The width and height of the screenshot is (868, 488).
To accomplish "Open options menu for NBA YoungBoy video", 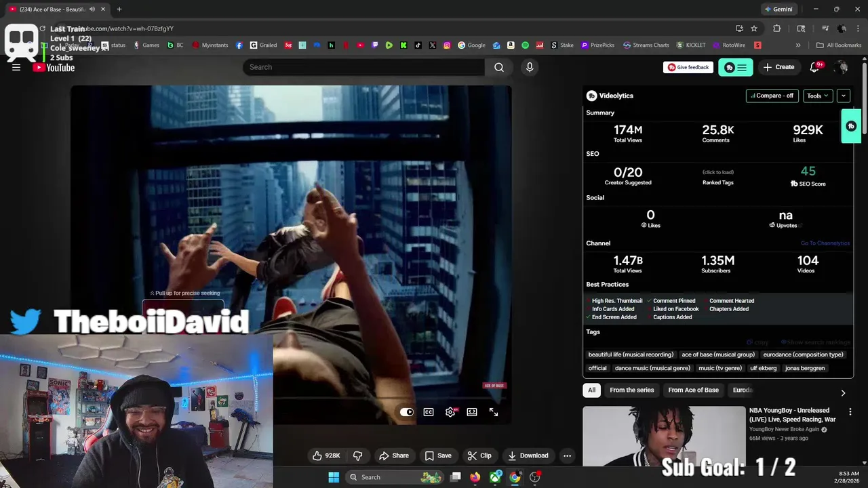I will [x=850, y=411].
